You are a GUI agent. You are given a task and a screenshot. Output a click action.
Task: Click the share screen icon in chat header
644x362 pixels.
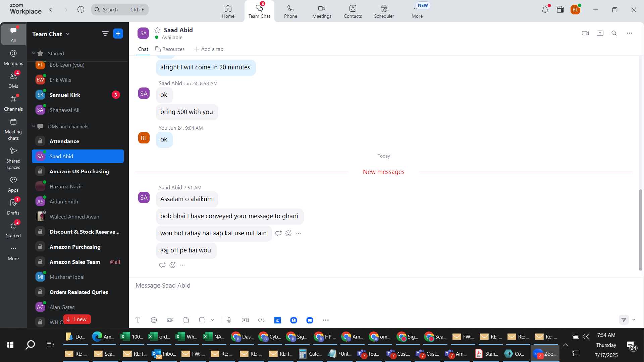600,33
